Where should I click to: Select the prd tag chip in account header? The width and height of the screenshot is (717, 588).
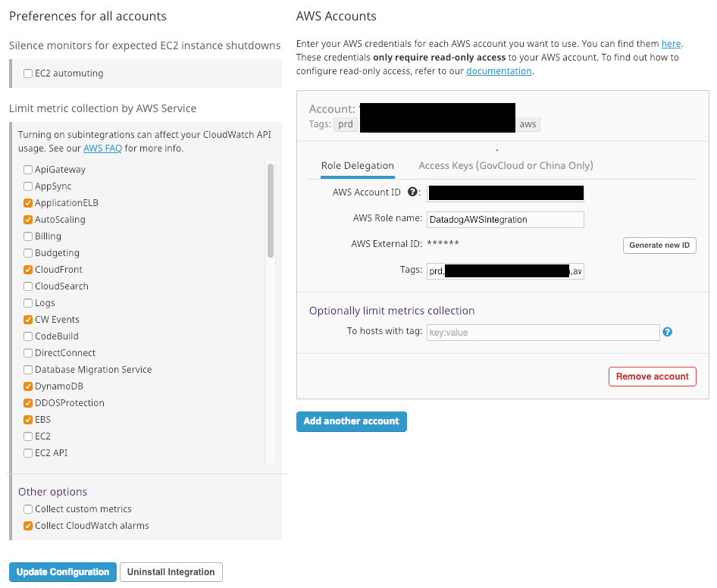[345, 124]
